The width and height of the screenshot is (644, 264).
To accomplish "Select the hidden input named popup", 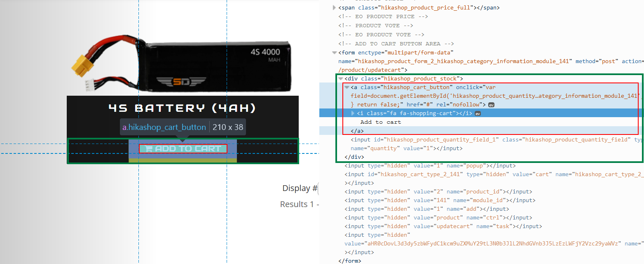I will (x=430, y=166).
